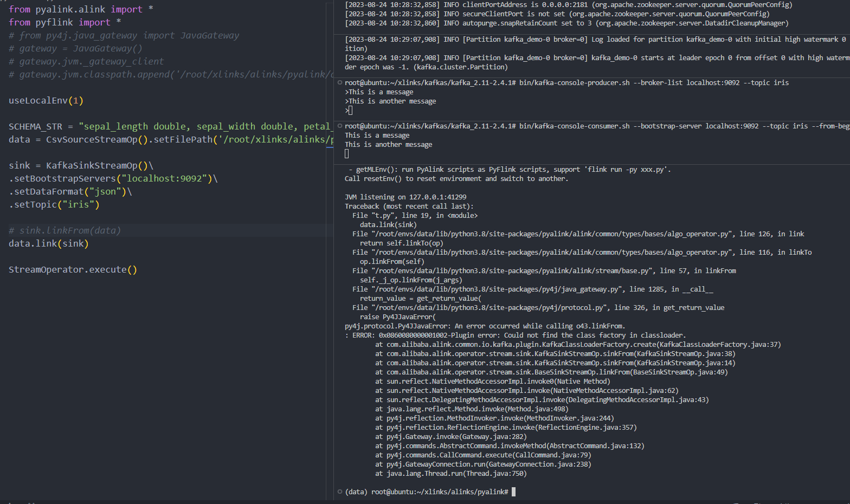Click the Py4JJavaError o43.linkFrom error message
This screenshot has width=850, height=504.
[x=485, y=326]
